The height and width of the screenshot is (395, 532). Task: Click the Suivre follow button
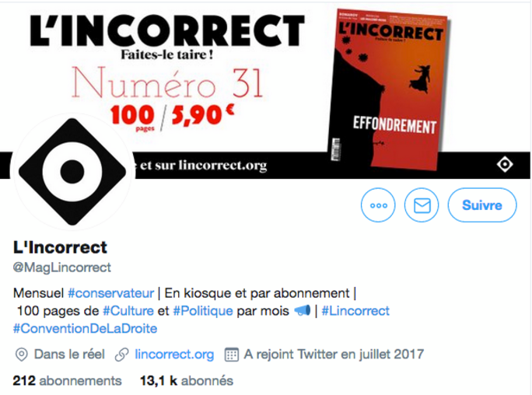point(482,205)
